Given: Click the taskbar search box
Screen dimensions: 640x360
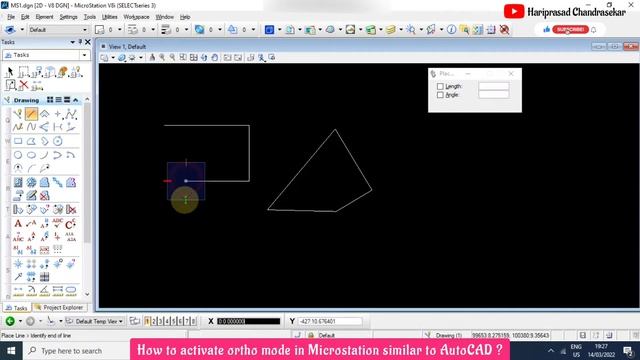Looking at the screenshot, I should tap(76, 351).
